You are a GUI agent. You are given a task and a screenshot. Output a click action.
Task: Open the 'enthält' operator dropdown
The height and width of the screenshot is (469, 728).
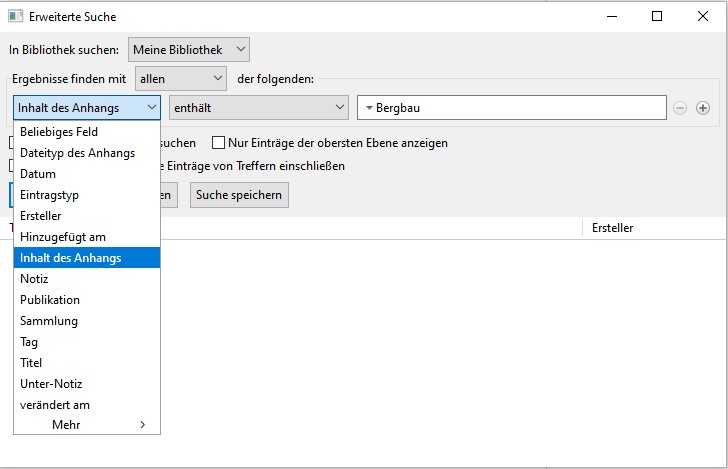[257, 107]
